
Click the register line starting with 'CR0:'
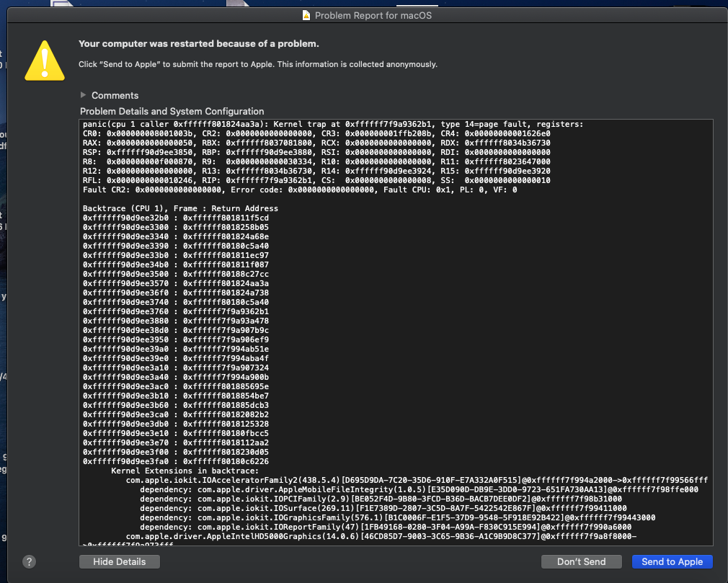pos(316,134)
